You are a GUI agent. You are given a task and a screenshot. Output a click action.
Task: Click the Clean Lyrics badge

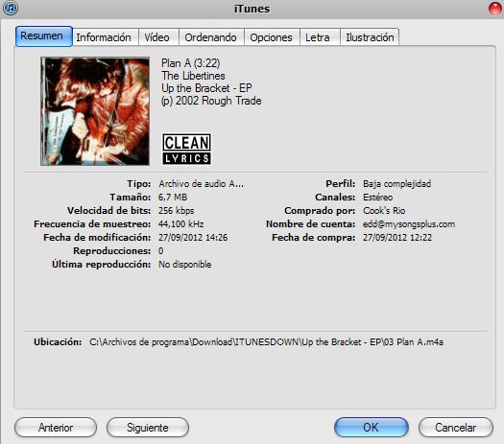[x=186, y=150]
